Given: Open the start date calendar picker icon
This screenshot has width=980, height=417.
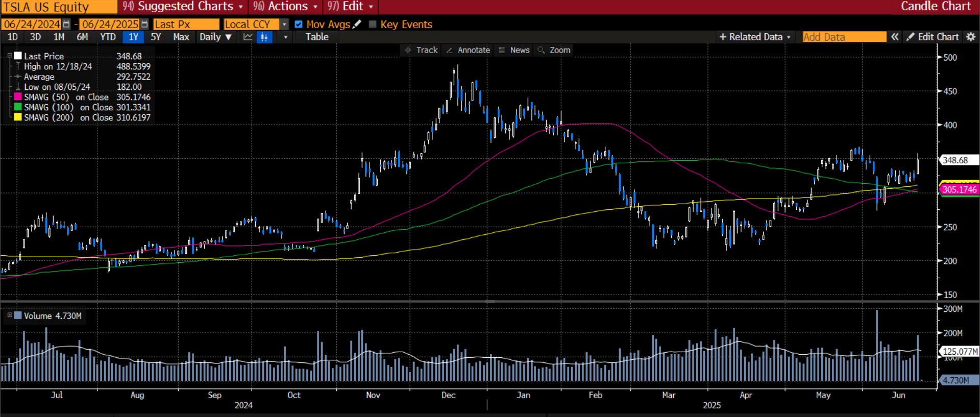Looking at the screenshot, I should point(66,24).
